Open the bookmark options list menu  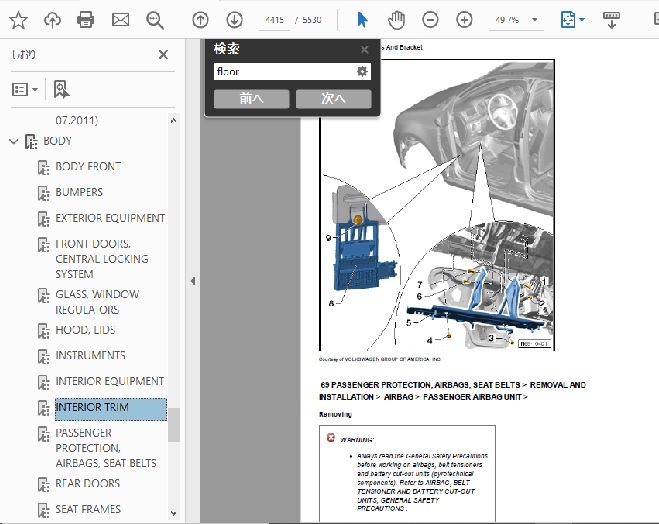pyautogui.click(x=25, y=89)
